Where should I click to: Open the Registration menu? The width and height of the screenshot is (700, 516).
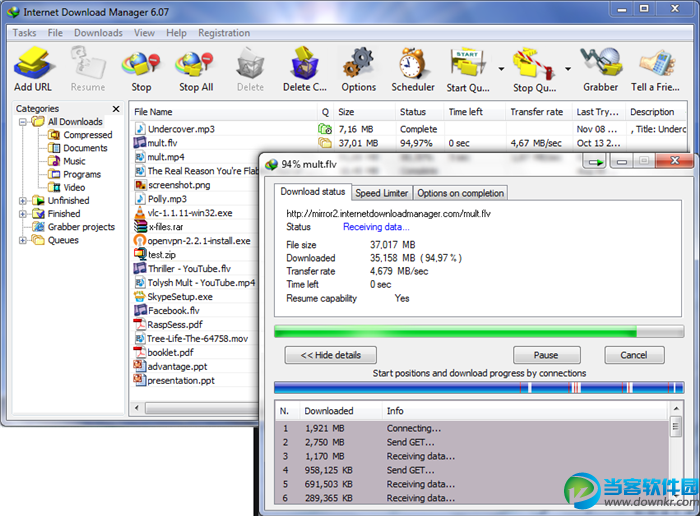224,33
